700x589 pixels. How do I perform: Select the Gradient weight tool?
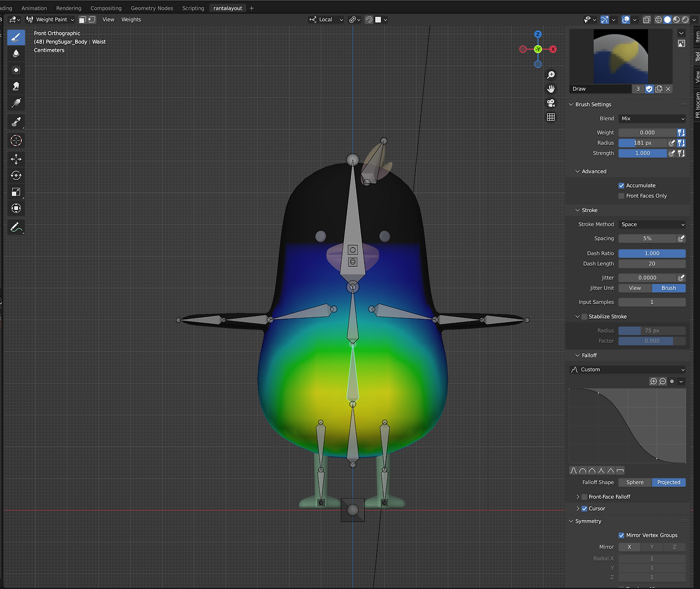tap(16, 103)
